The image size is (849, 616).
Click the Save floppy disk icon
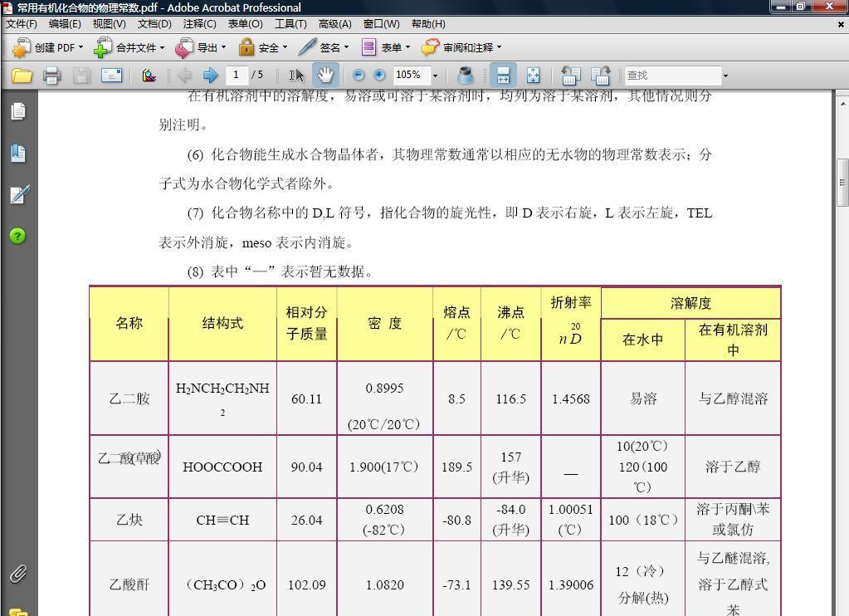[82, 76]
